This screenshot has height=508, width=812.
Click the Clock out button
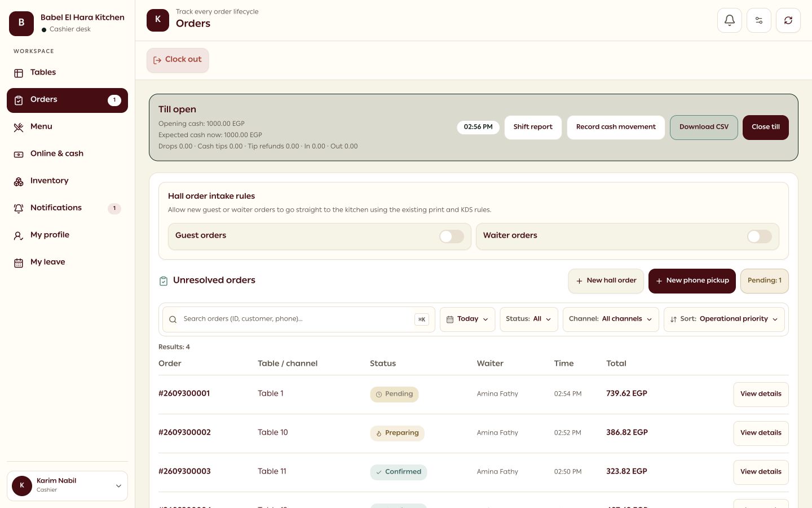click(x=178, y=60)
